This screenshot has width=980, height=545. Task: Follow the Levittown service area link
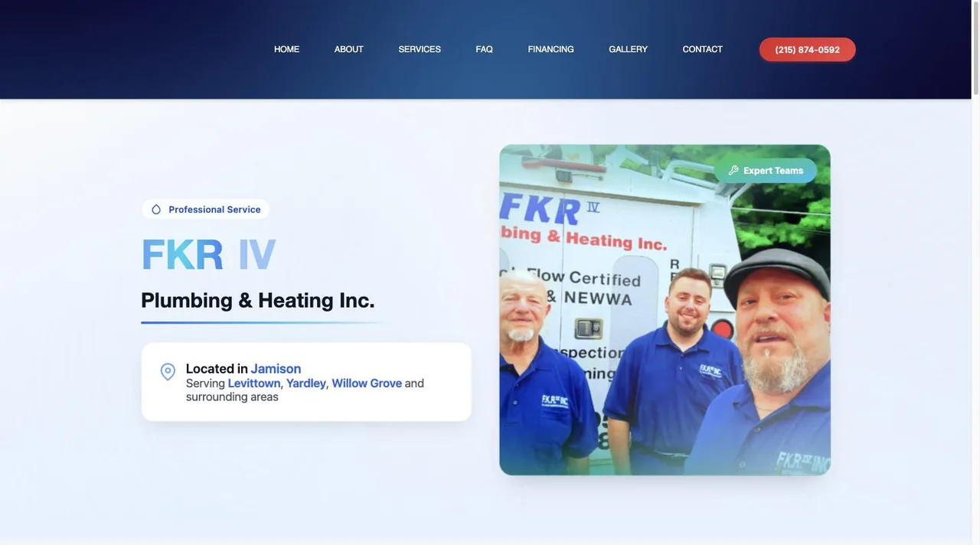pos(254,383)
